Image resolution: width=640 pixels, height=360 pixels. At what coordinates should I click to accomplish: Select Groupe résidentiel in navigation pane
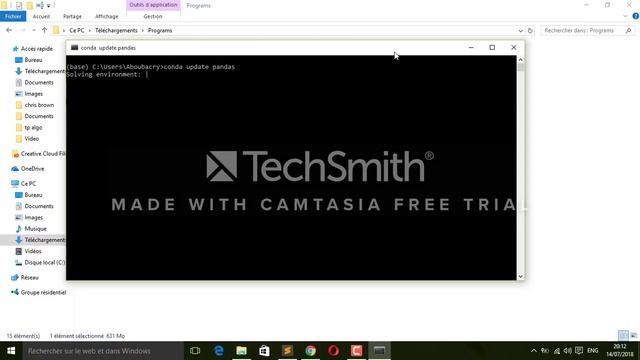pos(39,293)
